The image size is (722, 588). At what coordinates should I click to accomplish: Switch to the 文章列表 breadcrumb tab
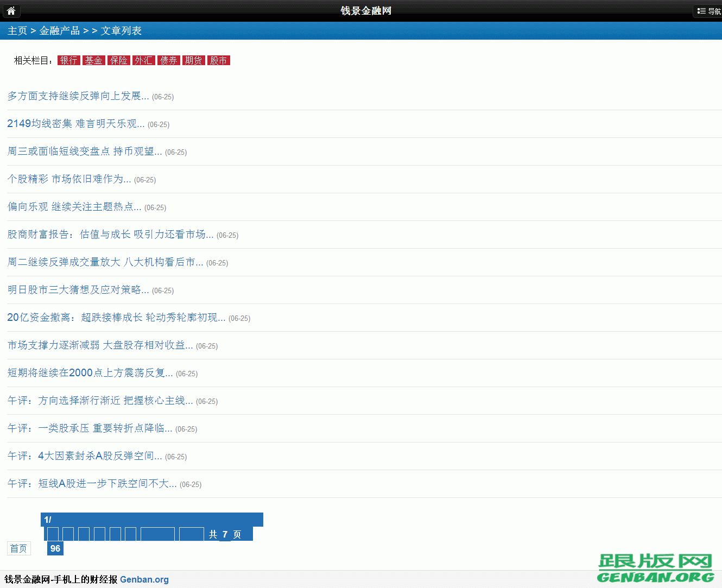pyautogui.click(x=121, y=30)
